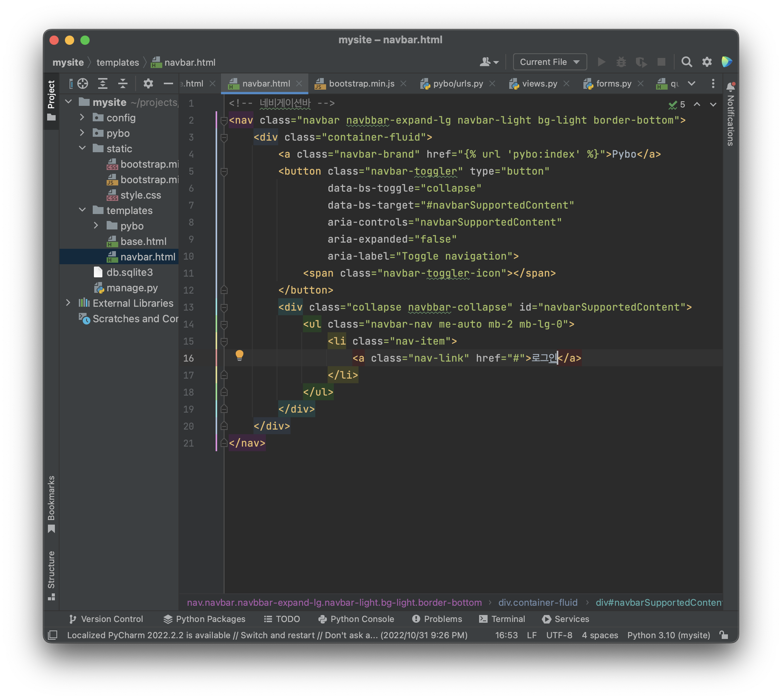Open Project panel options gear icon
Image resolution: width=782 pixels, height=700 pixels.
[x=148, y=83]
